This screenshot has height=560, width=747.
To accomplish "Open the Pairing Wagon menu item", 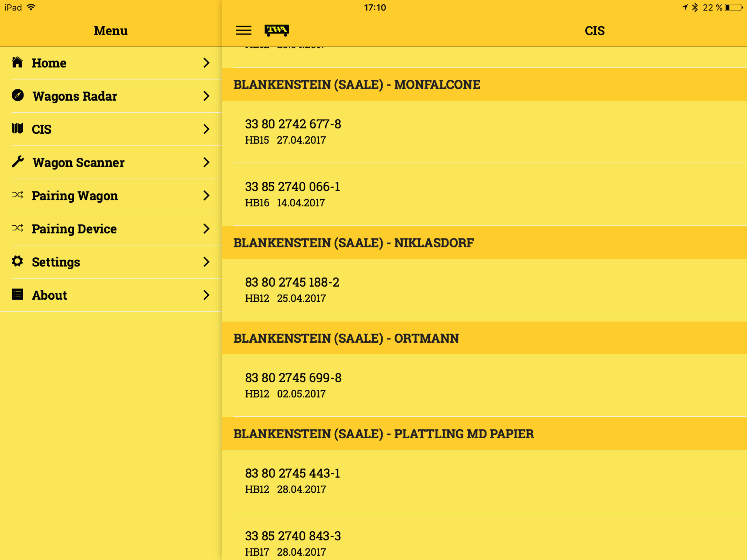I will pyautogui.click(x=111, y=195).
